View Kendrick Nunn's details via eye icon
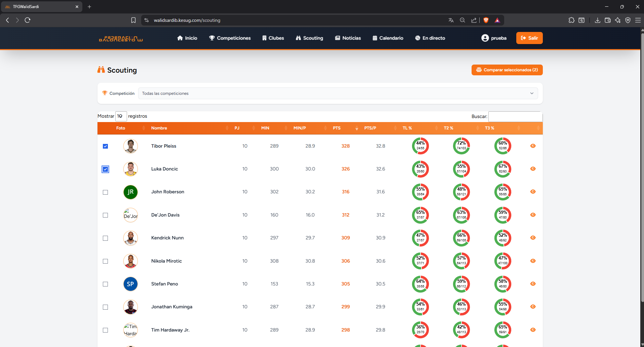 (x=533, y=238)
